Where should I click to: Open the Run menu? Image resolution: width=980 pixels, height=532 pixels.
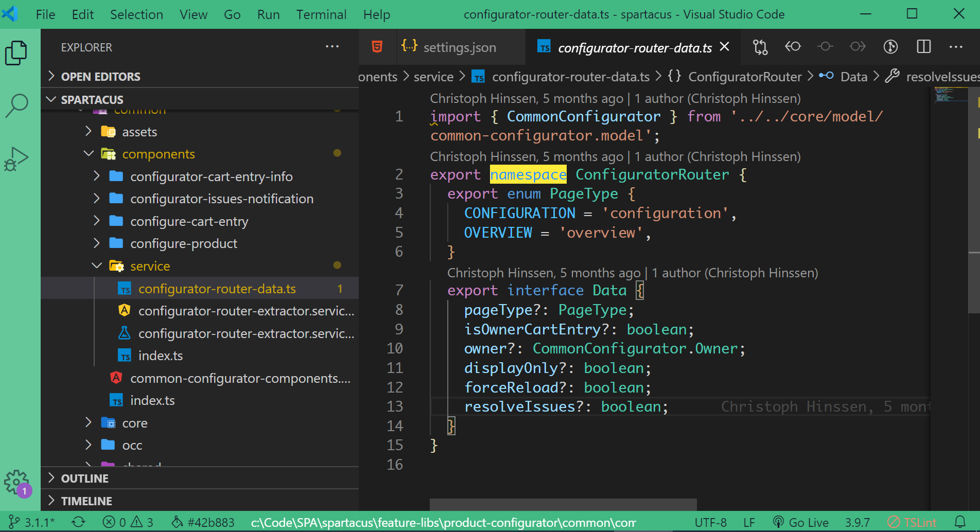[x=268, y=14]
